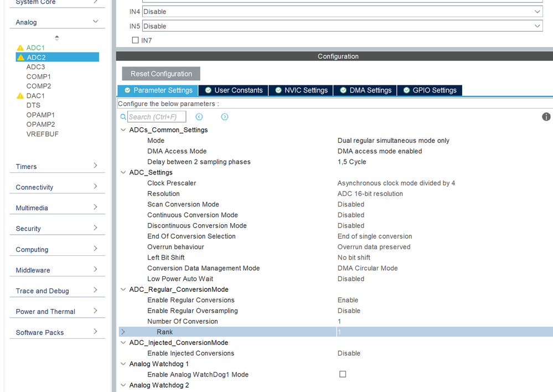553x392 pixels.
Task: Click DMA Settings green check icon
Action: click(x=343, y=90)
